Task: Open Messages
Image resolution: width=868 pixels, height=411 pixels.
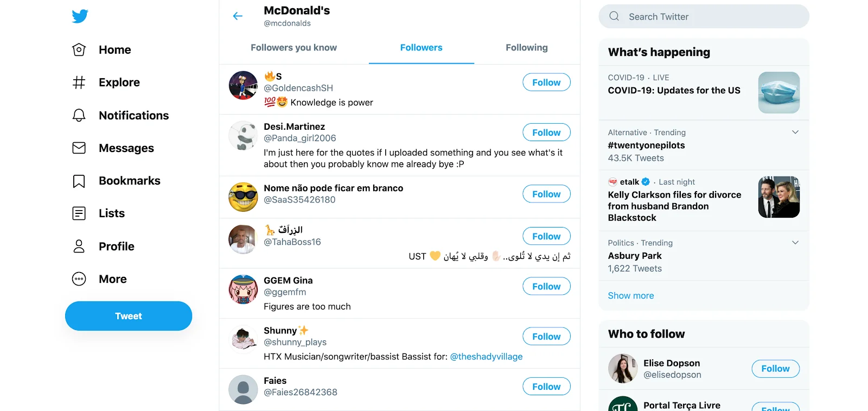Action: coord(126,148)
